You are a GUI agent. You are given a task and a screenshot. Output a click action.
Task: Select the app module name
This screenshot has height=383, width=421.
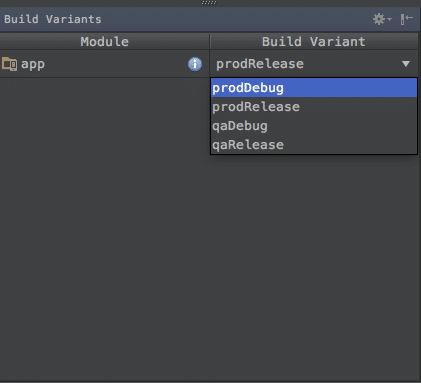(33, 64)
